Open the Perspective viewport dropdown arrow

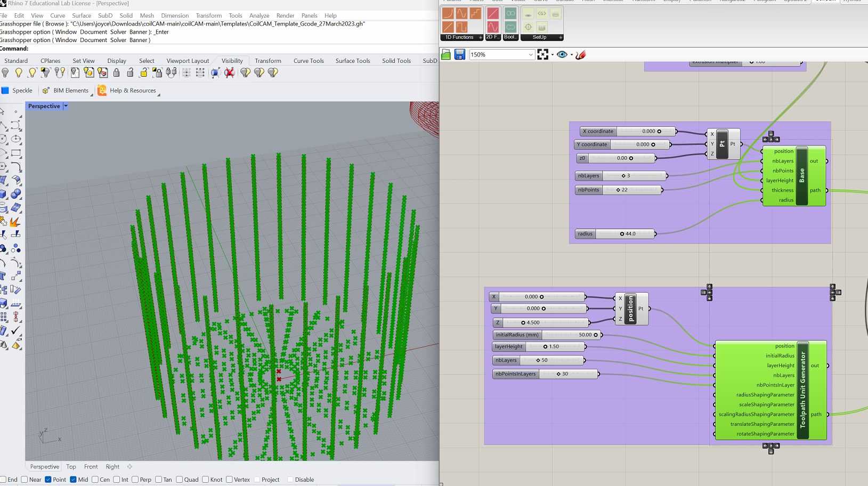(x=66, y=106)
